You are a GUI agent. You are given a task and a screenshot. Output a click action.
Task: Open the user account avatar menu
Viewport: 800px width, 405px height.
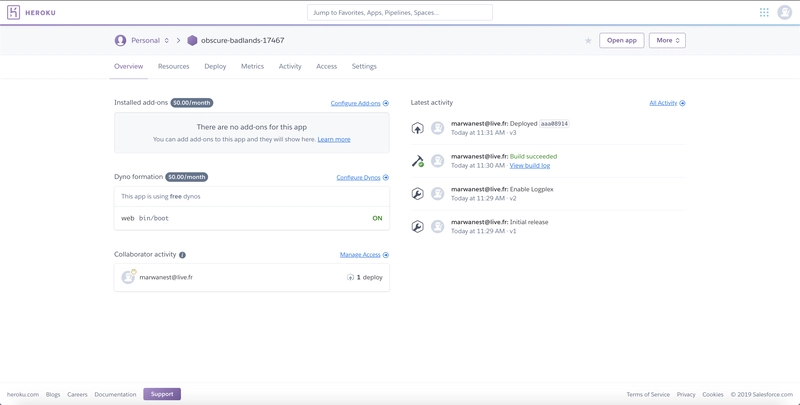[784, 13]
